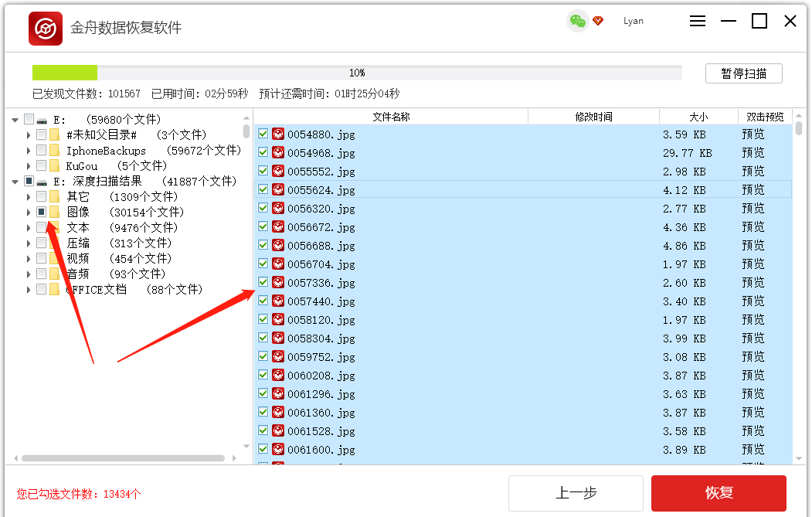Sort by 文件名称 column header
This screenshot has width=812, height=517.
(391, 117)
